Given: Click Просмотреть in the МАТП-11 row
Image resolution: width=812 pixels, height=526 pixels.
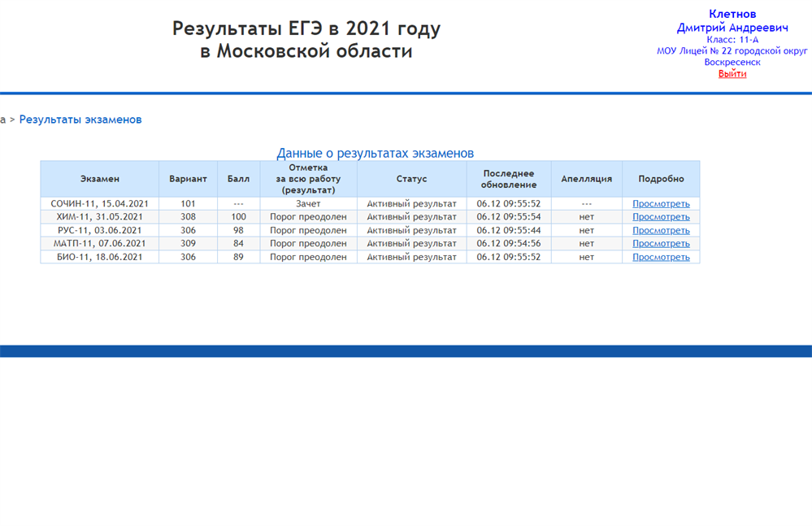Looking at the screenshot, I should [x=661, y=243].
